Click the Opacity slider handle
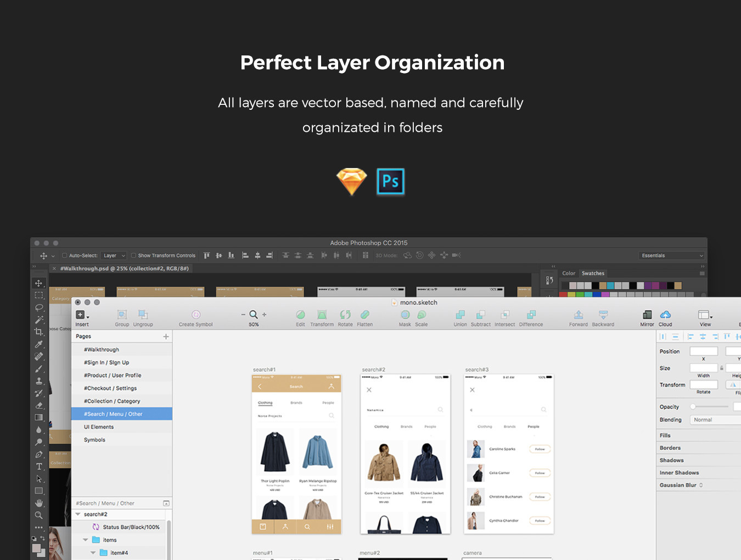Screen dimensions: 741x560 (693, 407)
